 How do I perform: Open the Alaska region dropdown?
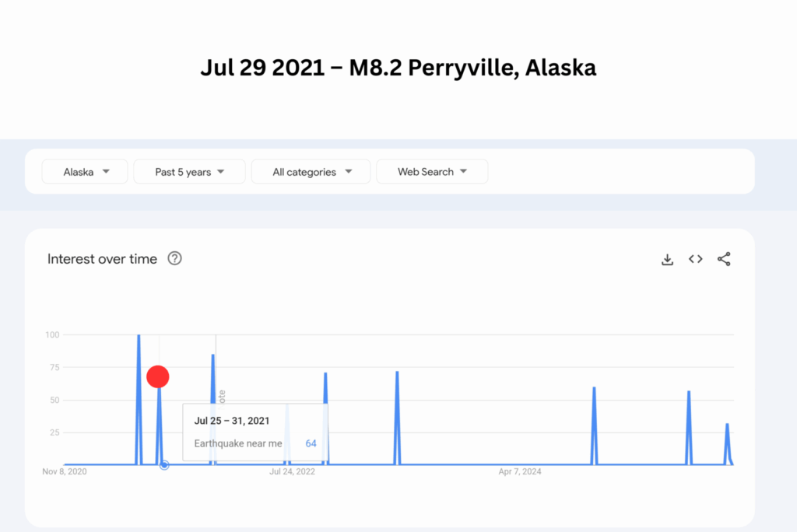(85, 172)
